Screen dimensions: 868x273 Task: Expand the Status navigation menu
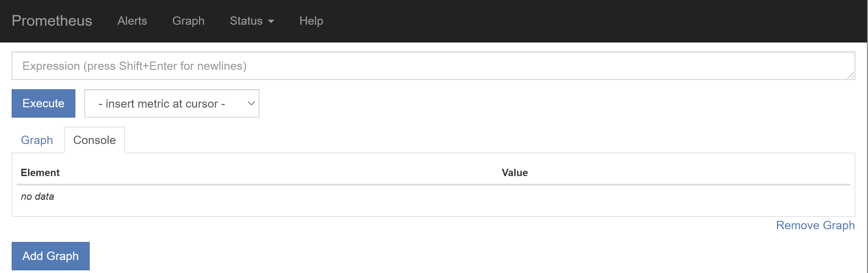click(x=246, y=21)
